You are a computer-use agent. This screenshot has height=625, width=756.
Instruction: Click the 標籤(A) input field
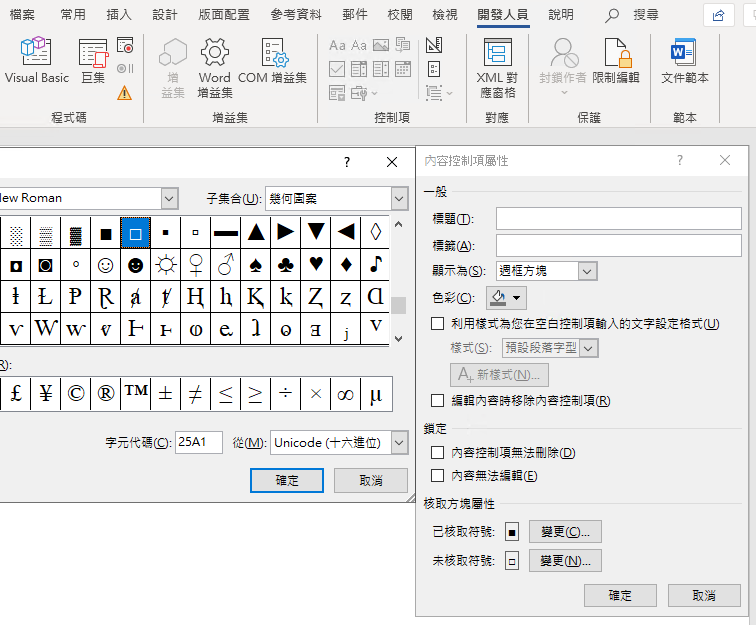(619, 245)
